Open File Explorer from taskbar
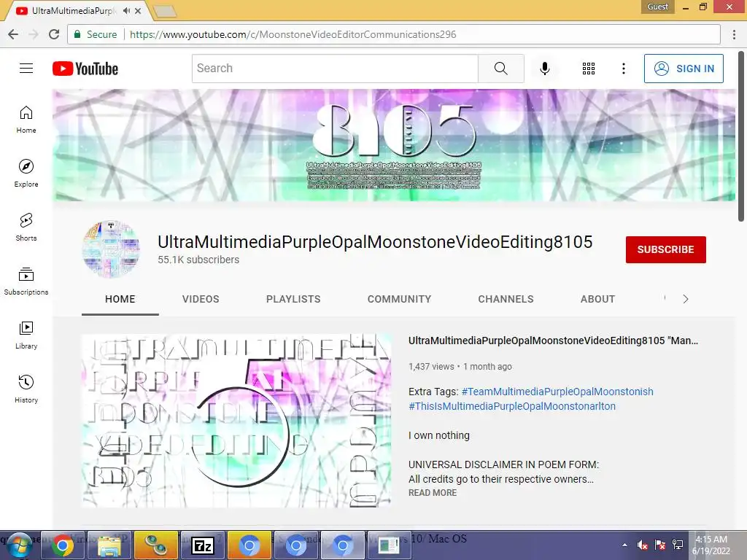 tap(109, 545)
